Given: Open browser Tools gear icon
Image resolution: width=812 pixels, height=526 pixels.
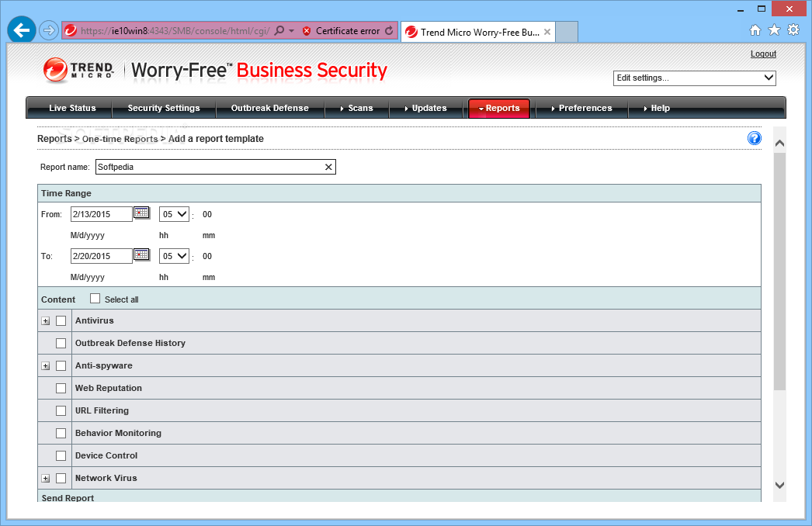Looking at the screenshot, I should coord(793,30).
